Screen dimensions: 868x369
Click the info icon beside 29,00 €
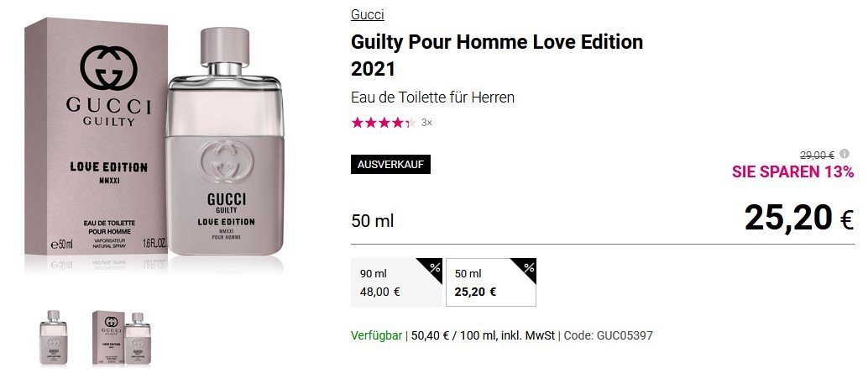click(x=844, y=154)
